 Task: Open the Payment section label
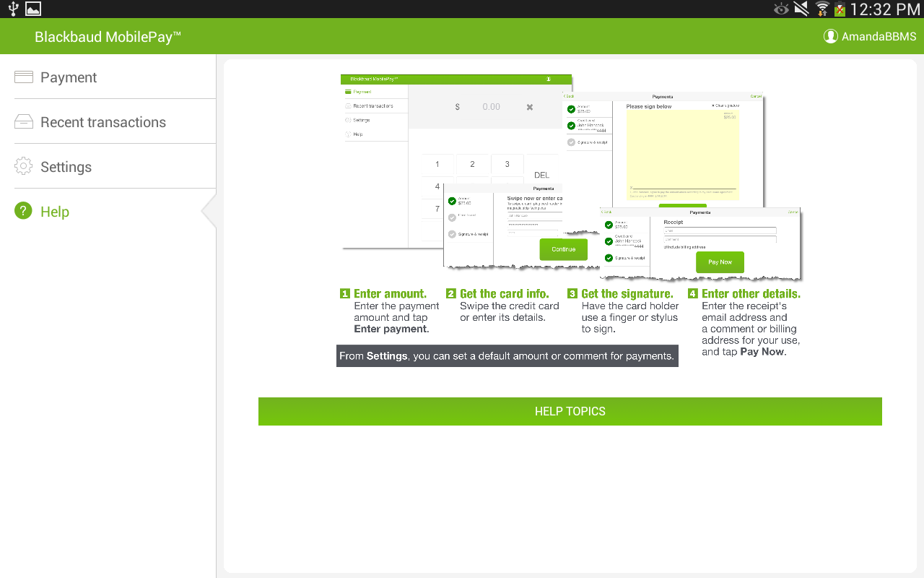point(69,77)
